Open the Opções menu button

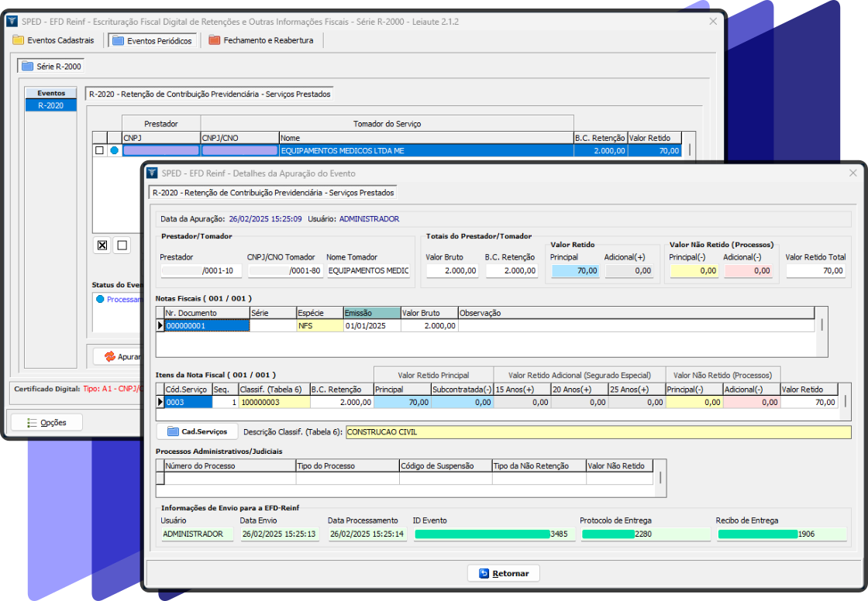click(x=46, y=422)
